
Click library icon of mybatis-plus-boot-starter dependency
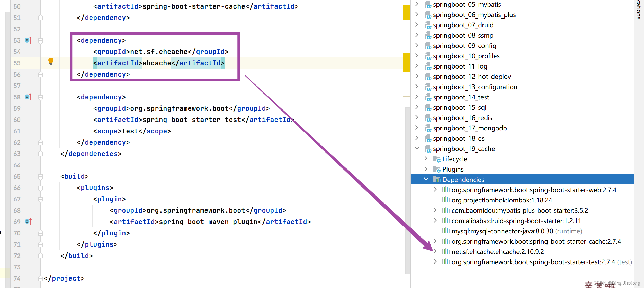tap(446, 210)
